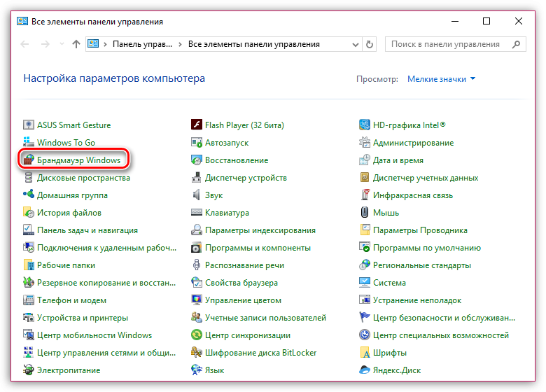
Task: Open the Электропитание icon
Action: tap(29, 370)
